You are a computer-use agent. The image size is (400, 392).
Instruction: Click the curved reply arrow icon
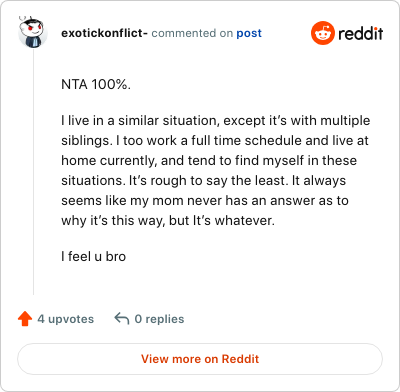[x=122, y=319]
